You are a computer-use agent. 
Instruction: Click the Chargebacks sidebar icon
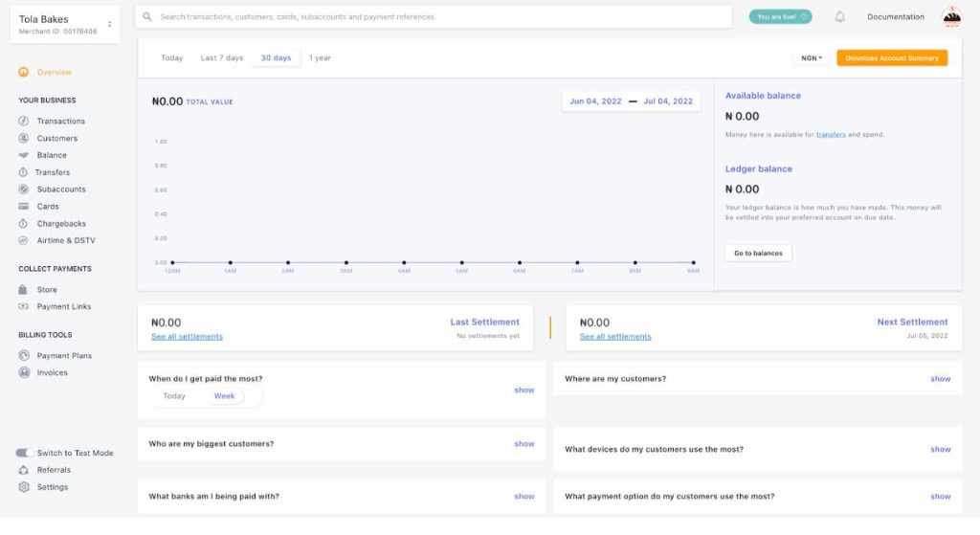click(23, 223)
